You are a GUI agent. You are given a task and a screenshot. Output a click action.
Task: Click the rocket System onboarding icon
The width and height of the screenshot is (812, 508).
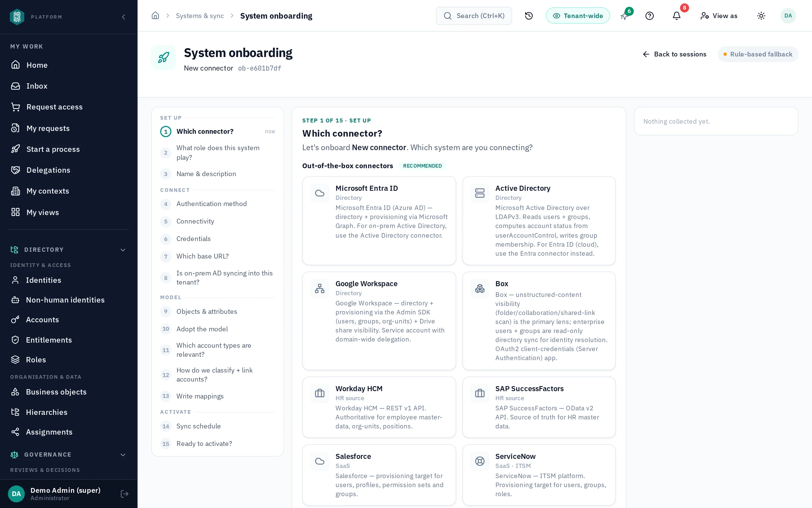click(x=164, y=58)
